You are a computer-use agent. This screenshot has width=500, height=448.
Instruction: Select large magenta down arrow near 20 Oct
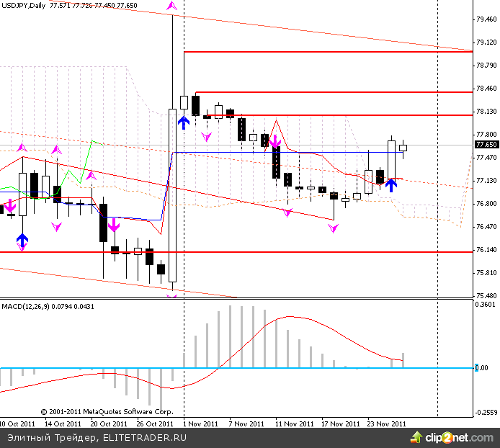tap(113, 225)
